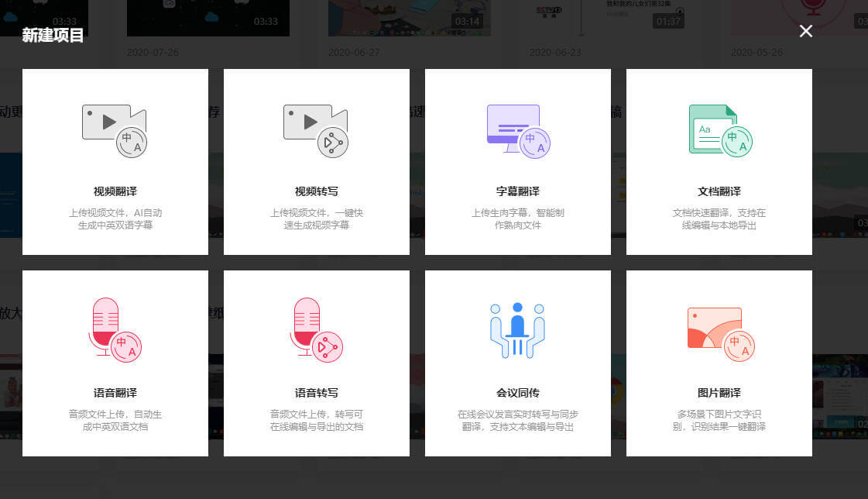Click the 语音转写 microphone icon
Image resolution: width=868 pixels, height=499 pixels.
click(x=317, y=330)
